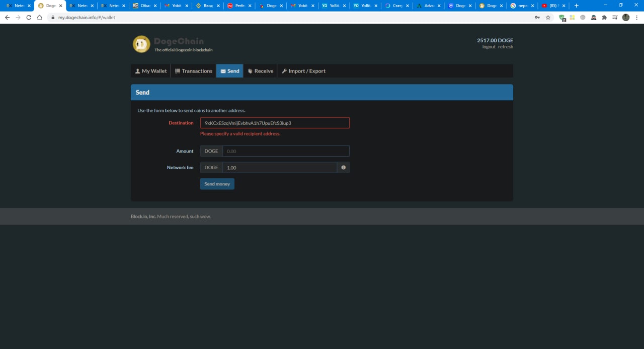Click 'The official Dogecoin blockchain' tagline

(184, 50)
